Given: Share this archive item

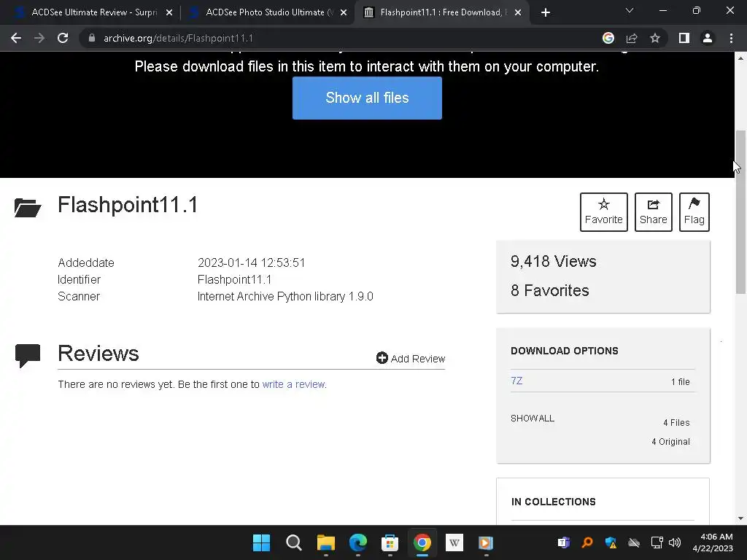Looking at the screenshot, I should pos(653,212).
